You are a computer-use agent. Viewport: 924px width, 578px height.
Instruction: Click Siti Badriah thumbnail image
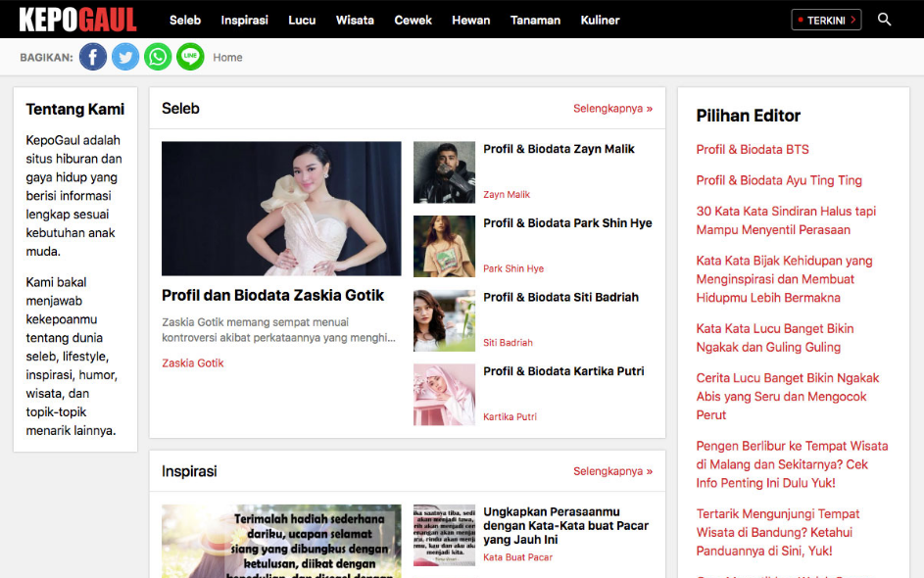point(444,320)
